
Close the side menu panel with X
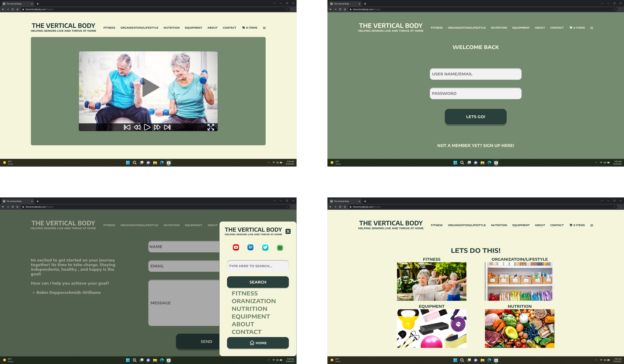pos(288,231)
